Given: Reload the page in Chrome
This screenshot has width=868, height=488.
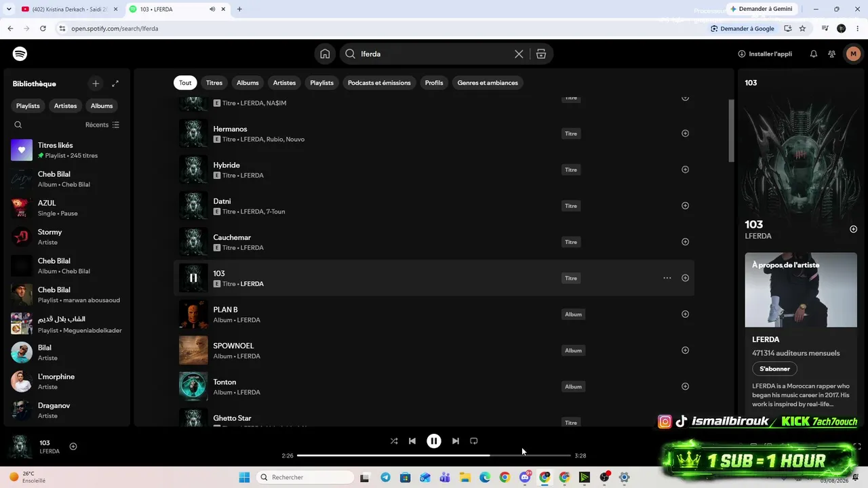Looking at the screenshot, I should 43,28.
